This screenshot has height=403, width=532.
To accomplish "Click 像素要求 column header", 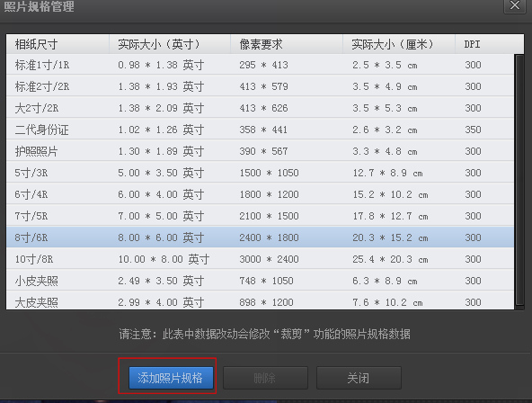I will [287, 44].
